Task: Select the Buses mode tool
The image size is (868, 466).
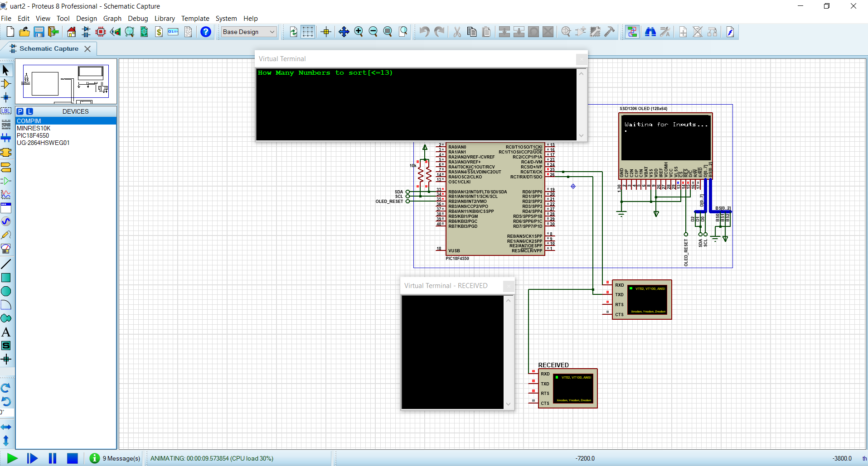Action: coord(6,138)
